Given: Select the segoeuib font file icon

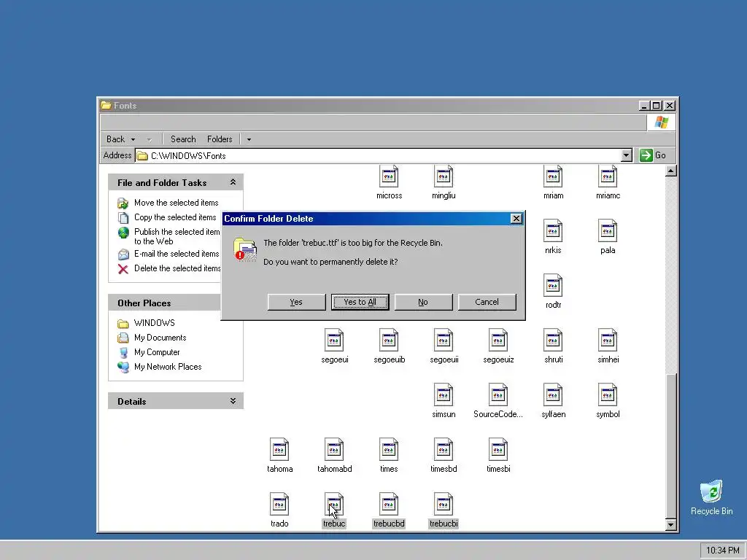Looking at the screenshot, I should pyautogui.click(x=389, y=341).
